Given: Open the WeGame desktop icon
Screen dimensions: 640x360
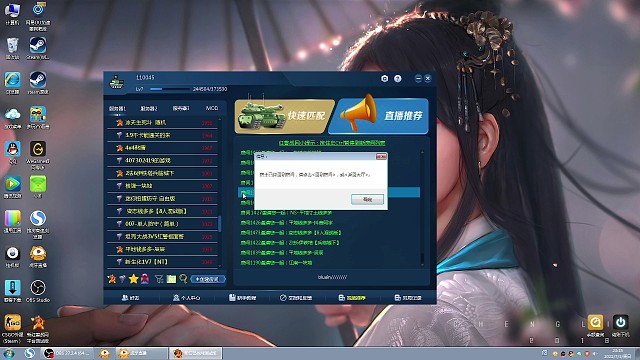Looking at the screenshot, I should click(x=38, y=154).
